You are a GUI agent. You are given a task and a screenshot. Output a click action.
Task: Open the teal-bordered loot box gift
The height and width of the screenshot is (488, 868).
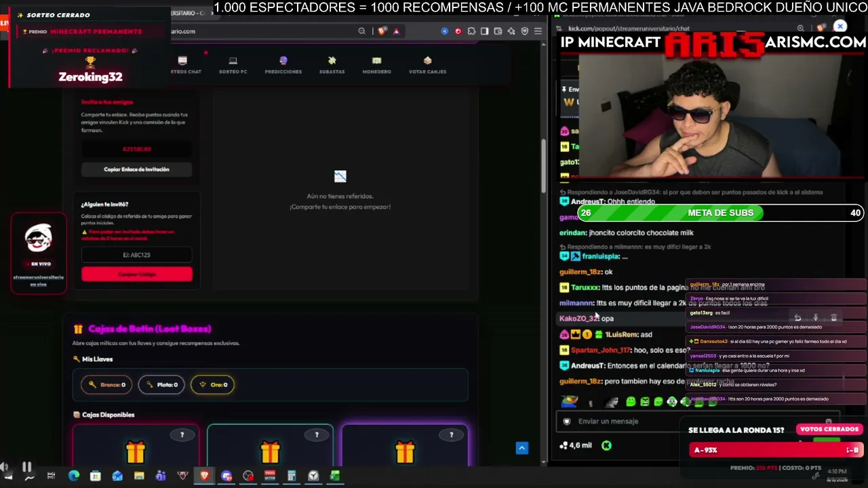pyautogui.click(x=270, y=452)
